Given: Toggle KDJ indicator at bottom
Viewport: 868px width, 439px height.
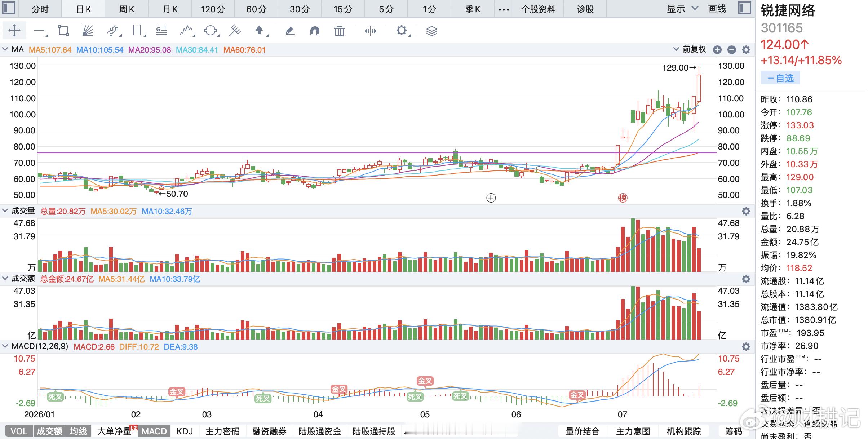Looking at the screenshot, I should (185, 431).
